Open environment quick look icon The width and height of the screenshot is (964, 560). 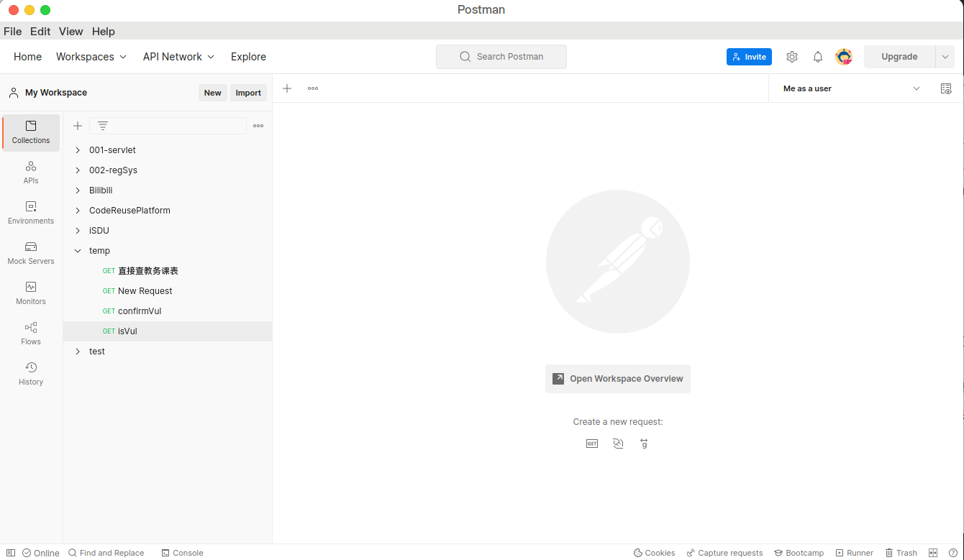[946, 88]
